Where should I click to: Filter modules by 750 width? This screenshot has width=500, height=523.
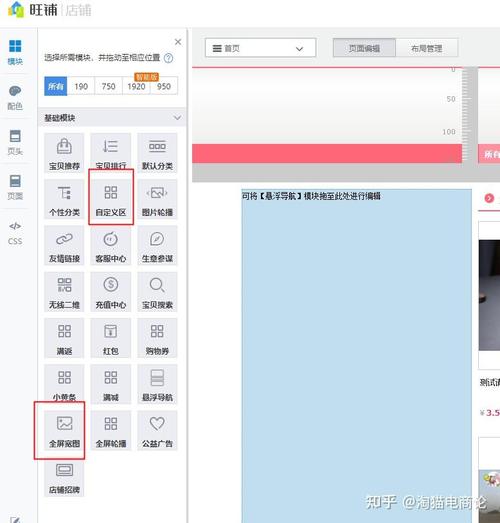point(108,86)
